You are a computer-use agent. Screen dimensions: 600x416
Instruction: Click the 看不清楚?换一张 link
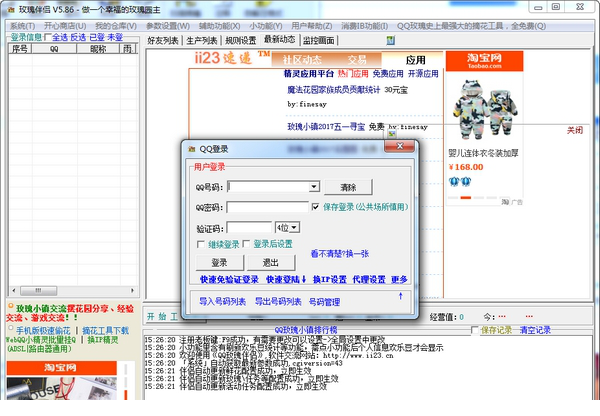(340, 253)
